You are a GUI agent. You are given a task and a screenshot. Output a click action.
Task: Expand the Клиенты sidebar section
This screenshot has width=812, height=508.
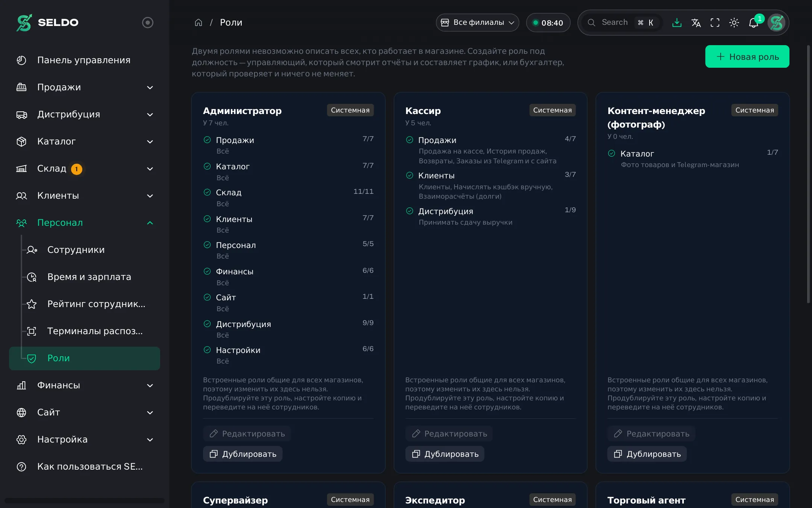click(85, 196)
